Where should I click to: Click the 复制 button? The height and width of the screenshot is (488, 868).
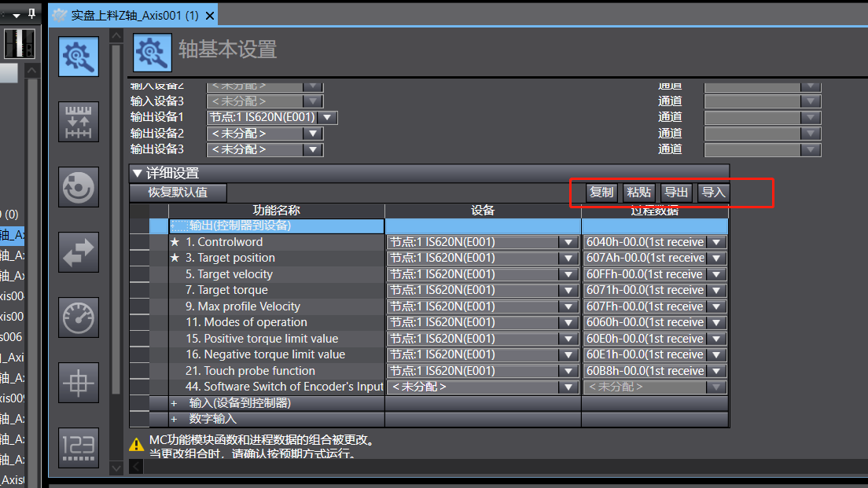pos(601,193)
